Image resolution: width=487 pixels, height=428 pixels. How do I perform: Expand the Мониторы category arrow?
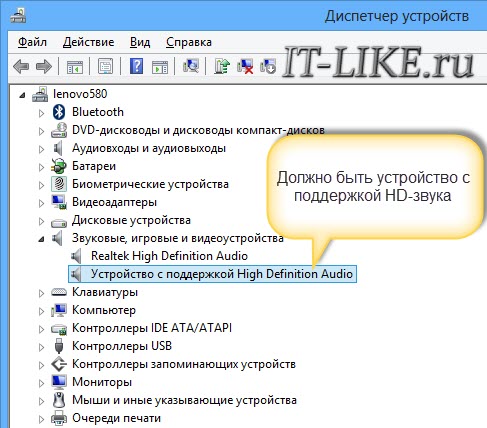pyautogui.click(x=41, y=383)
